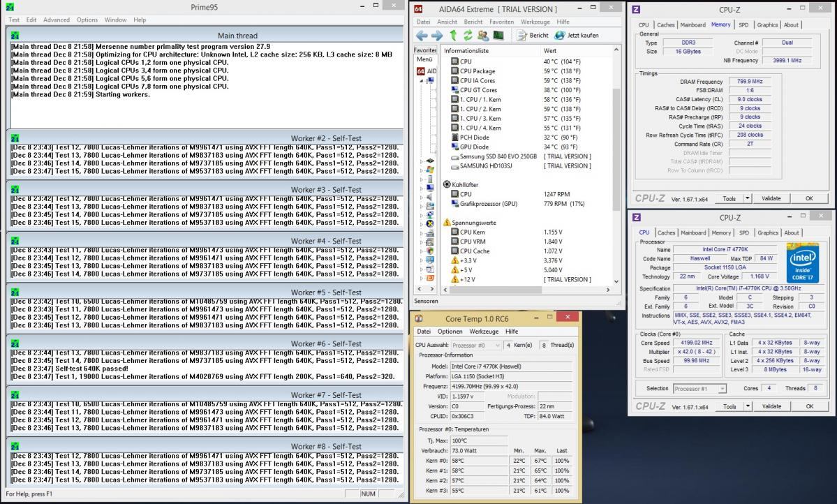The width and height of the screenshot is (837, 504).
Task: Open Tools dropdown arrow in memory CPU-Z window
Action: click(748, 198)
